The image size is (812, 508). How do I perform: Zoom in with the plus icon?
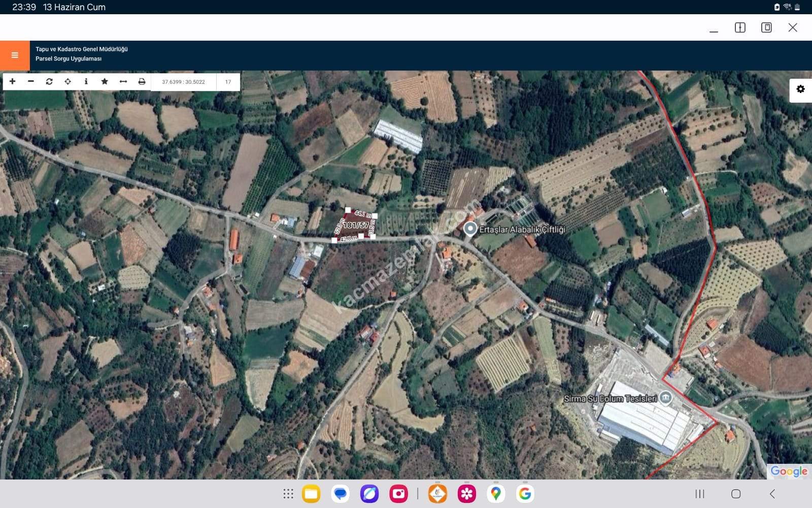(x=13, y=81)
